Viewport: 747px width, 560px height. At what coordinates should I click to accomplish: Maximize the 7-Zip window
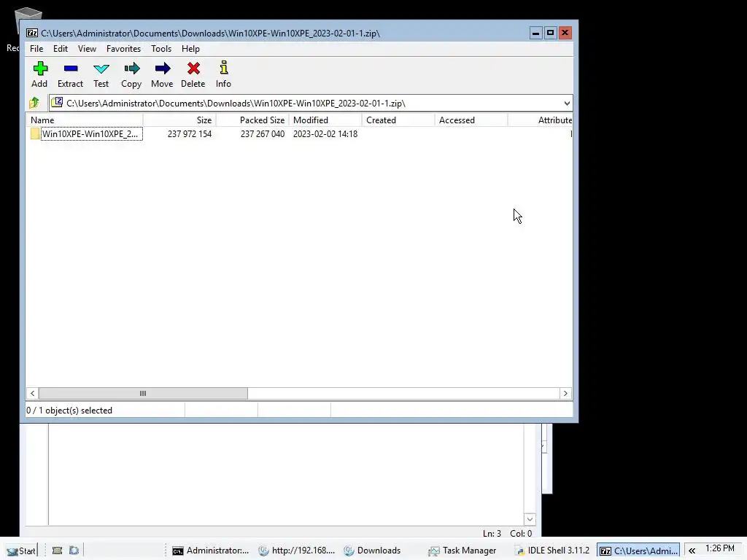point(550,33)
